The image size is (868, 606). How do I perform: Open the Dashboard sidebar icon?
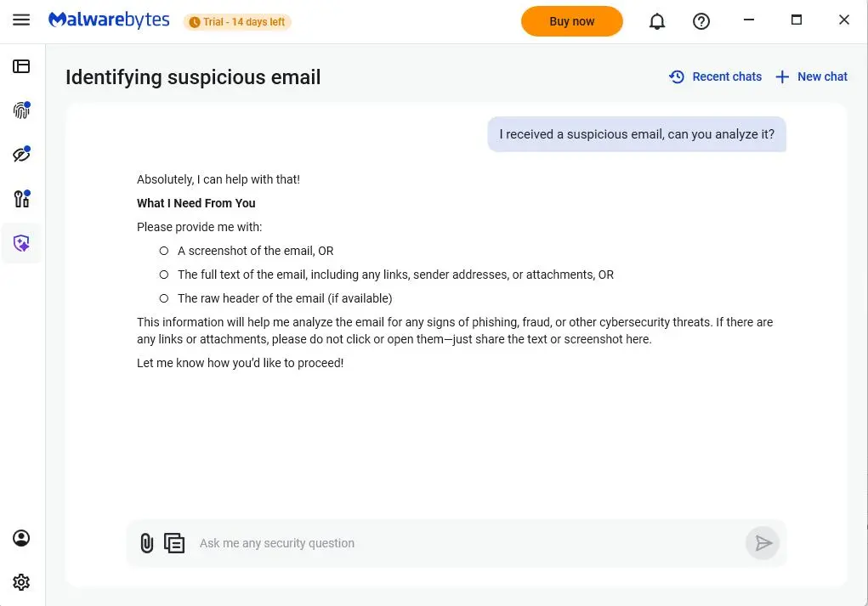(21, 66)
